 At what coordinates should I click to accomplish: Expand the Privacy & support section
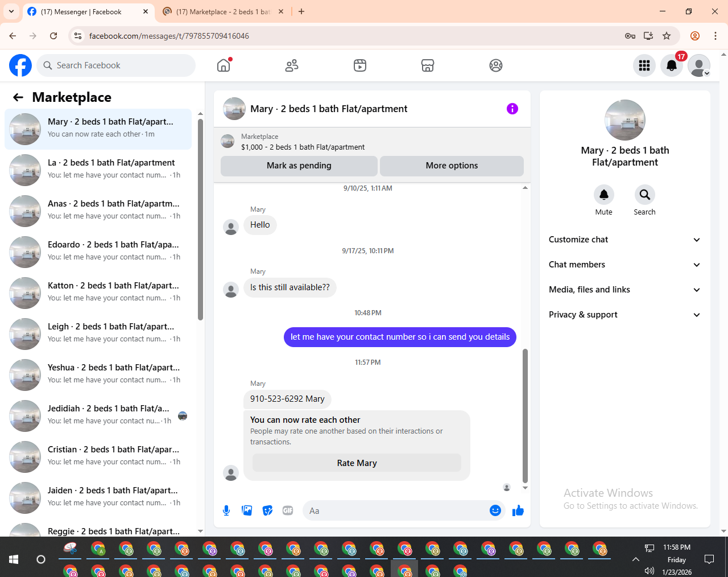click(624, 315)
